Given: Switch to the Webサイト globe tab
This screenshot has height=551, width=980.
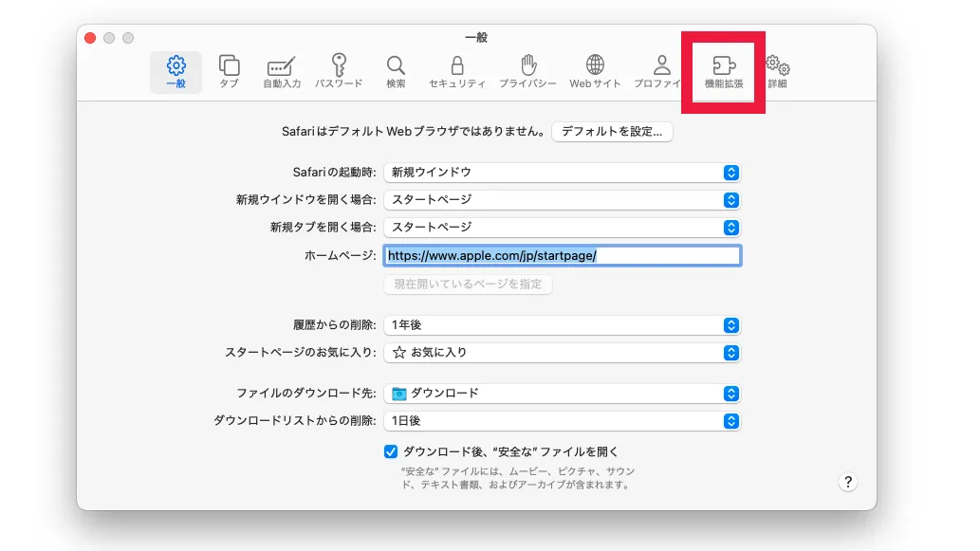Looking at the screenshot, I should click(x=595, y=72).
